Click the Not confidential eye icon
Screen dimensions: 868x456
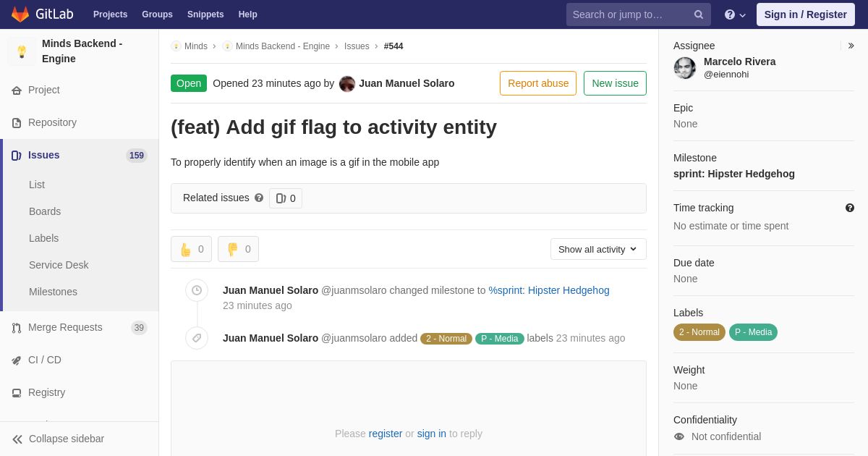[679, 436]
